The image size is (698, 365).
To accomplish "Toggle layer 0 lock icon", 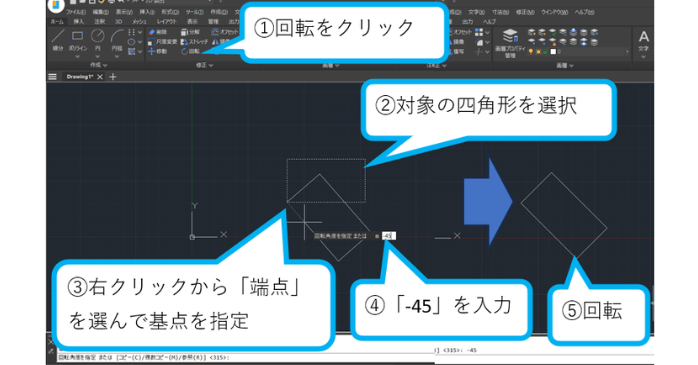I will click(x=545, y=52).
